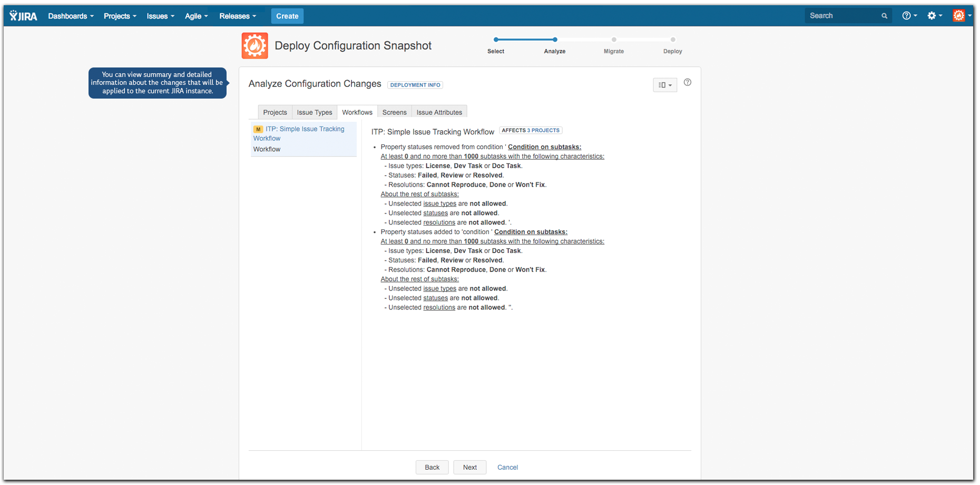
Task: Click the Analyze step marker
Action: [x=555, y=40]
